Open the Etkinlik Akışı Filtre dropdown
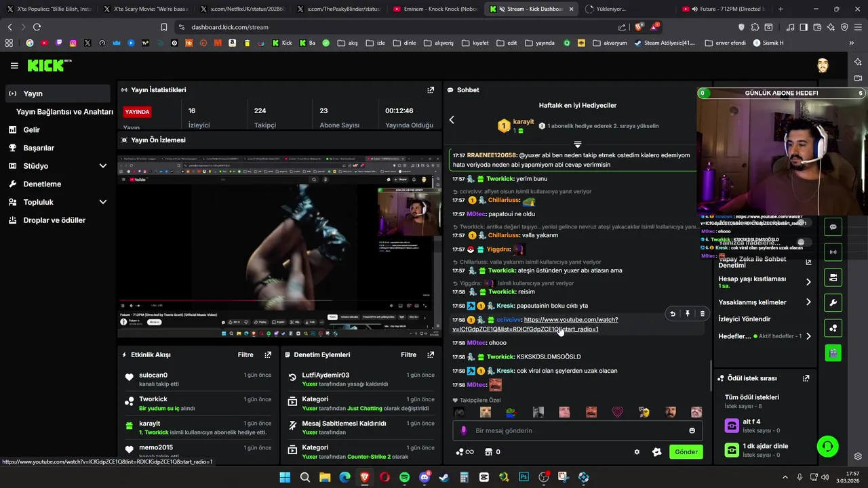The height and width of the screenshot is (488, 868). [245, 354]
